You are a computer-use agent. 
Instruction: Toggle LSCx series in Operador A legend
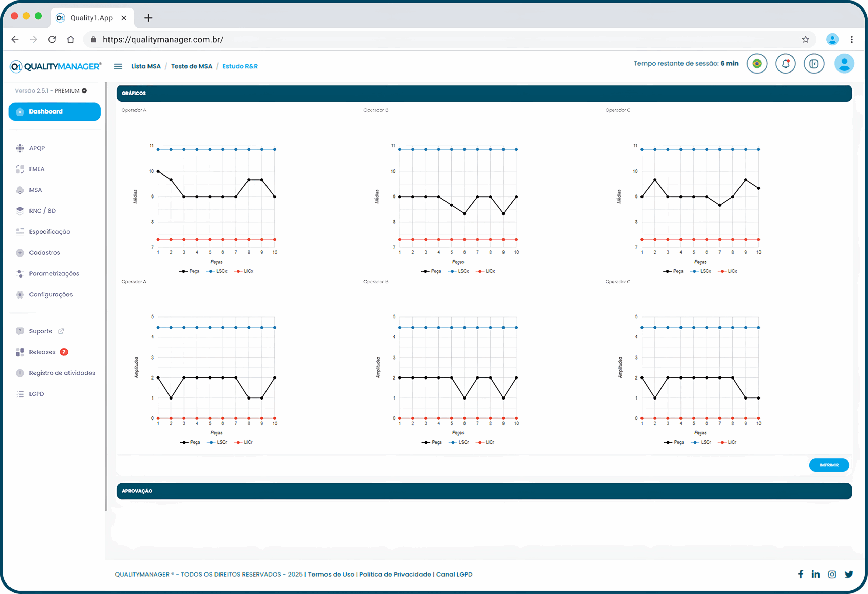coord(221,271)
